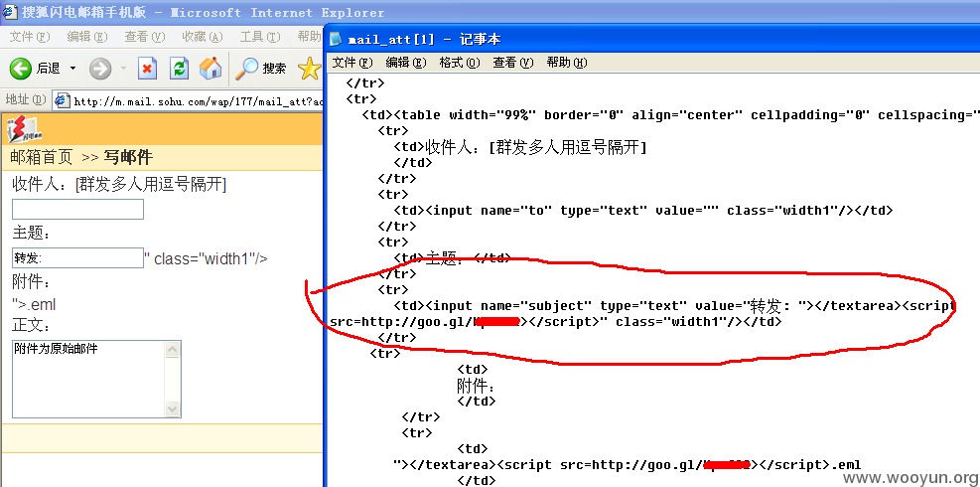Viewport: 980px width, 487px height.
Task: Open the IE 编辑(E) menu
Action: (86, 37)
